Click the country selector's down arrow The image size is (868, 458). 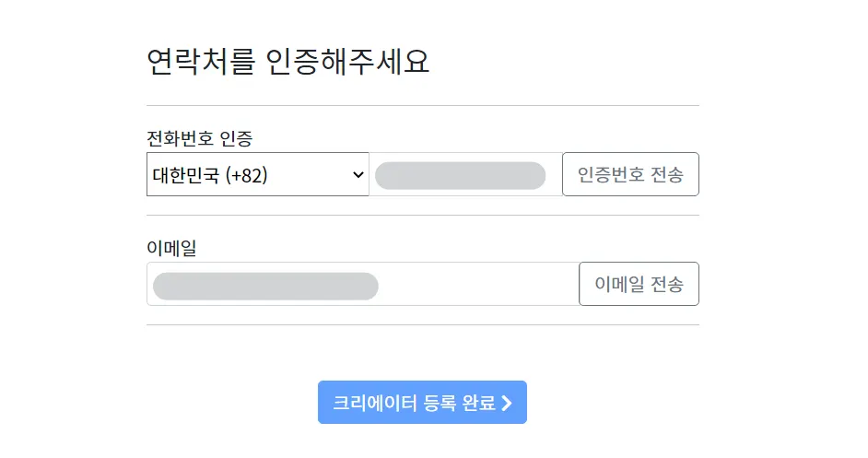point(358,175)
